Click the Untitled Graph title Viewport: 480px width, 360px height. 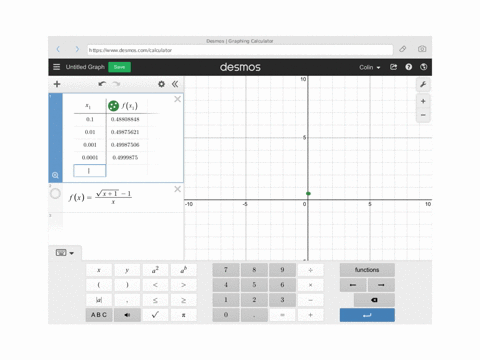click(85, 67)
